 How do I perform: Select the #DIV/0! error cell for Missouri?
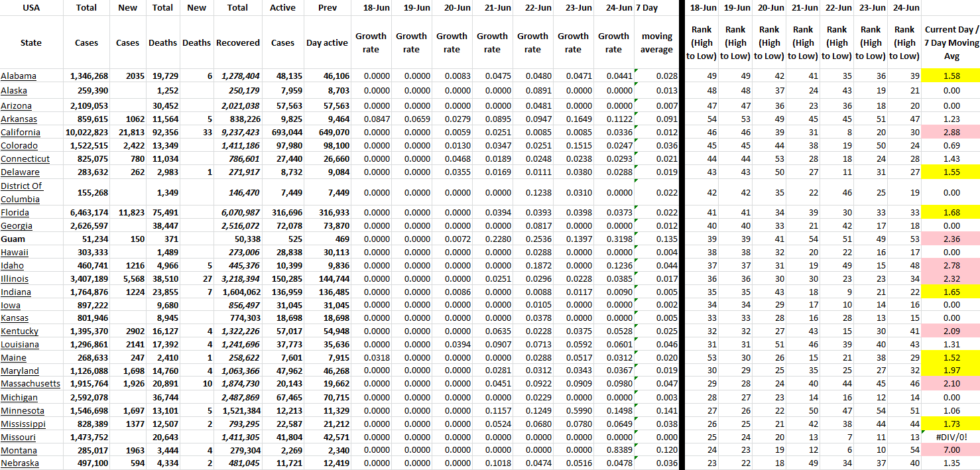(950, 437)
